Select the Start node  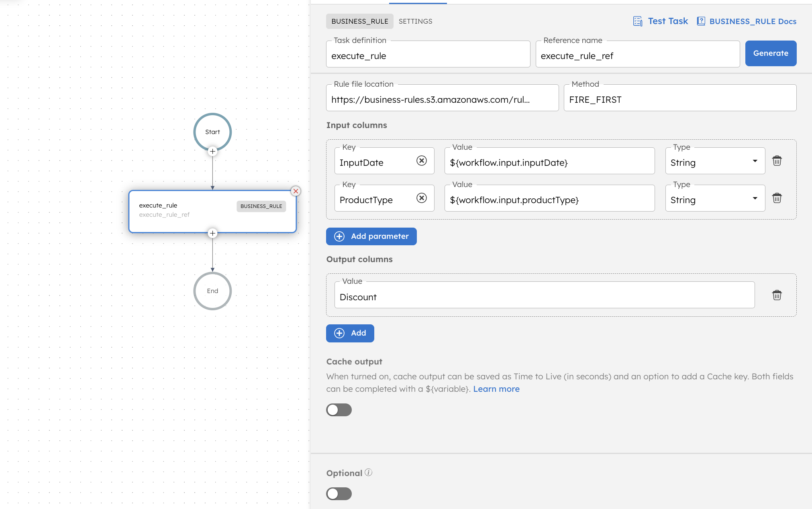212,132
